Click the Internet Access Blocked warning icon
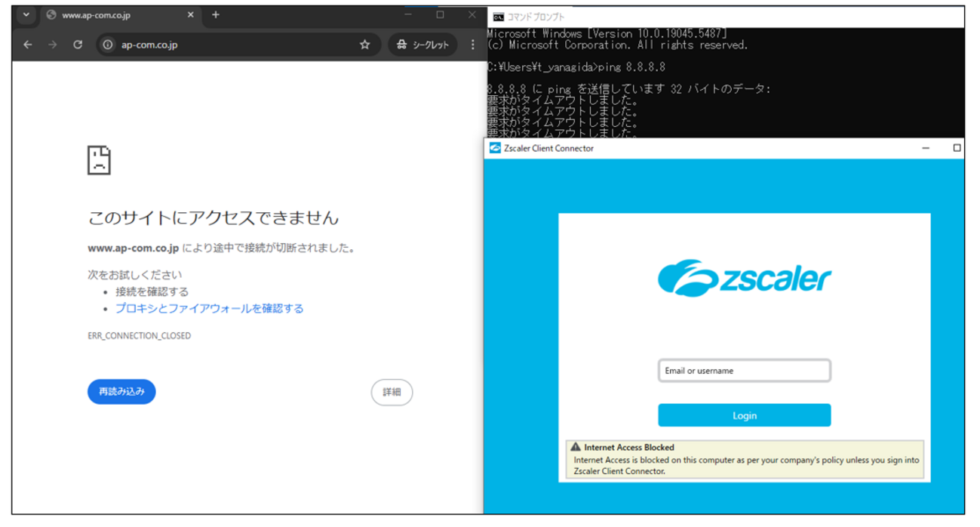Viewport: 980px width, 527px height. [x=576, y=447]
